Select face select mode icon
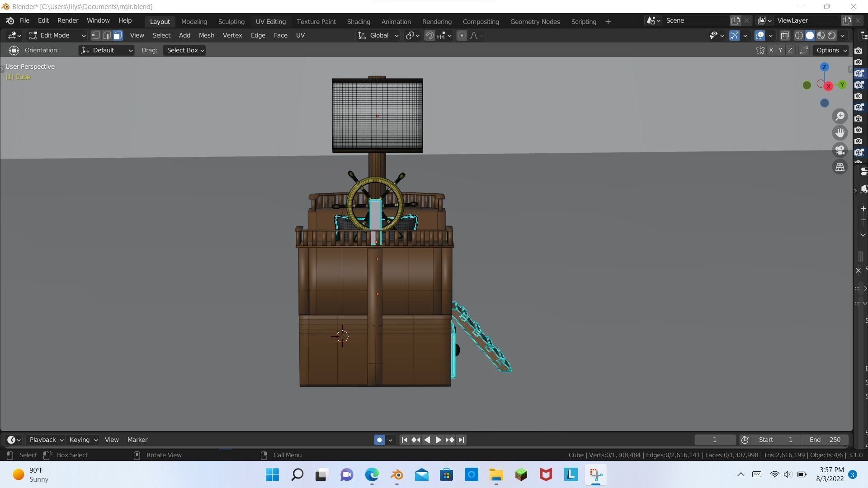 [118, 36]
